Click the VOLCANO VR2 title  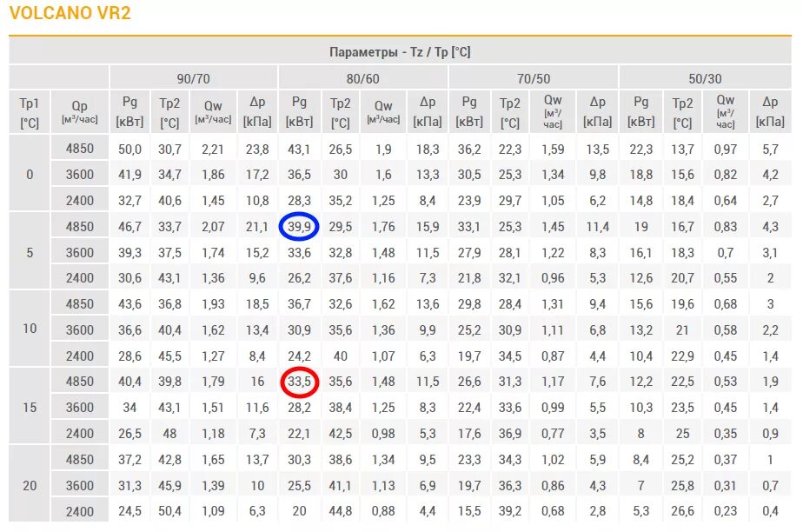pyautogui.click(x=70, y=13)
